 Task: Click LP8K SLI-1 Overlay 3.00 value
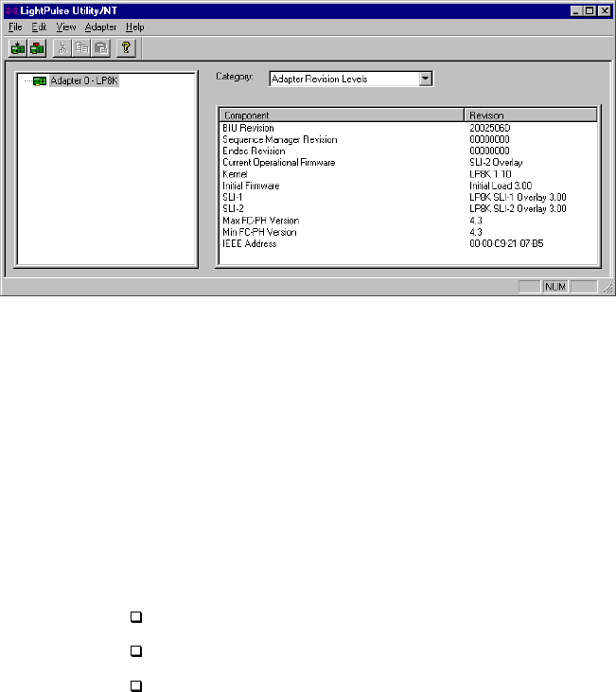pos(518,197)
